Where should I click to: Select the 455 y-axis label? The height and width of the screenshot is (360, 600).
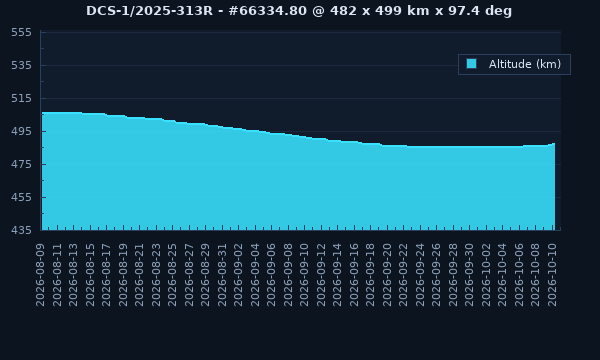(x=21, y=197)
